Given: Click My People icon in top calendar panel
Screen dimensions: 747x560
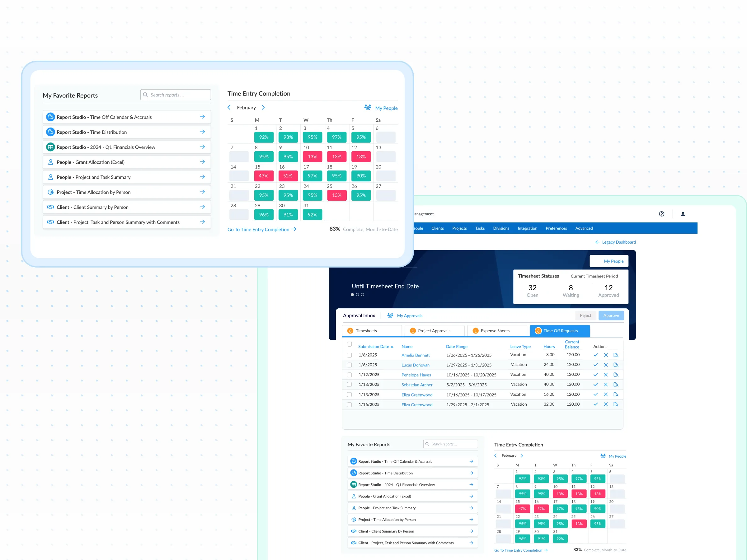Looking at the screenshot, I should [x=368, y=108].
